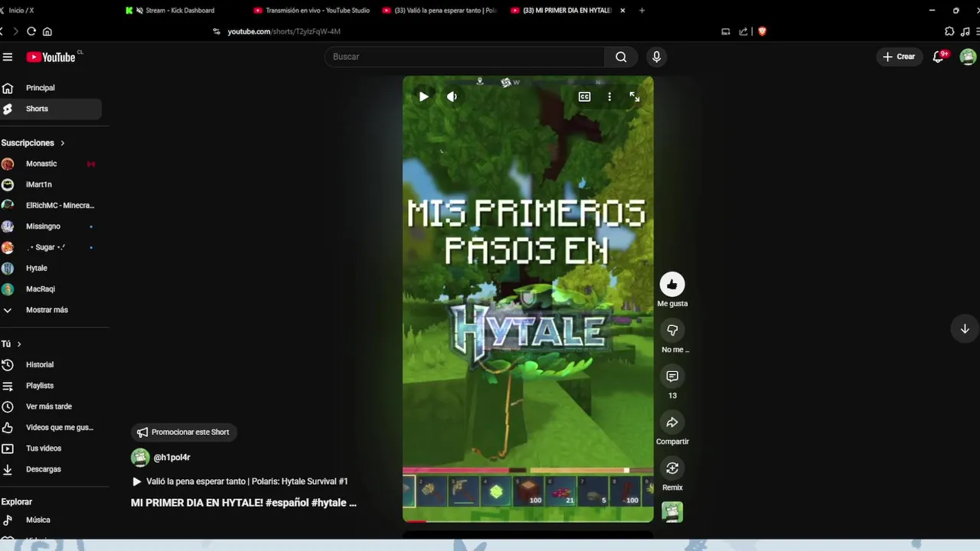
Task: Go to browser home page
Action: point(47,31)
